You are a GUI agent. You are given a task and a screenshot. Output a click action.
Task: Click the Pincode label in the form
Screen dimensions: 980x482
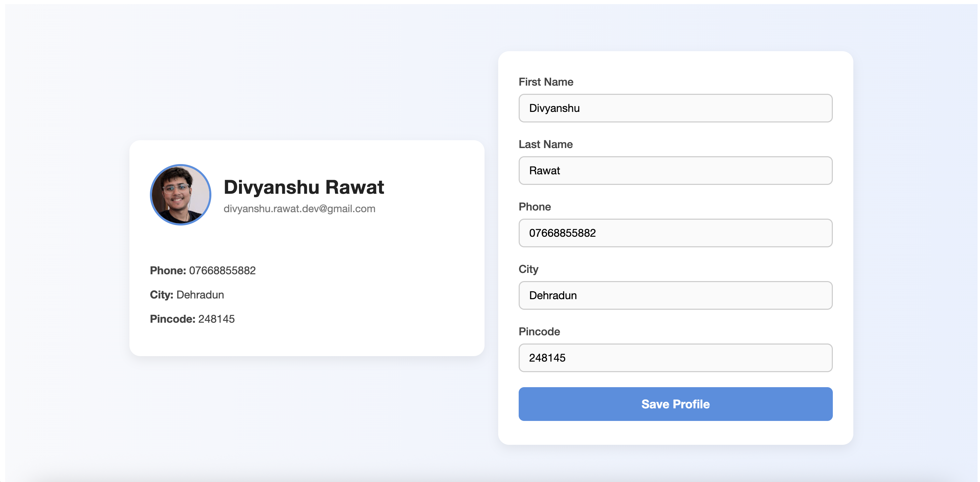click(539, 332)
